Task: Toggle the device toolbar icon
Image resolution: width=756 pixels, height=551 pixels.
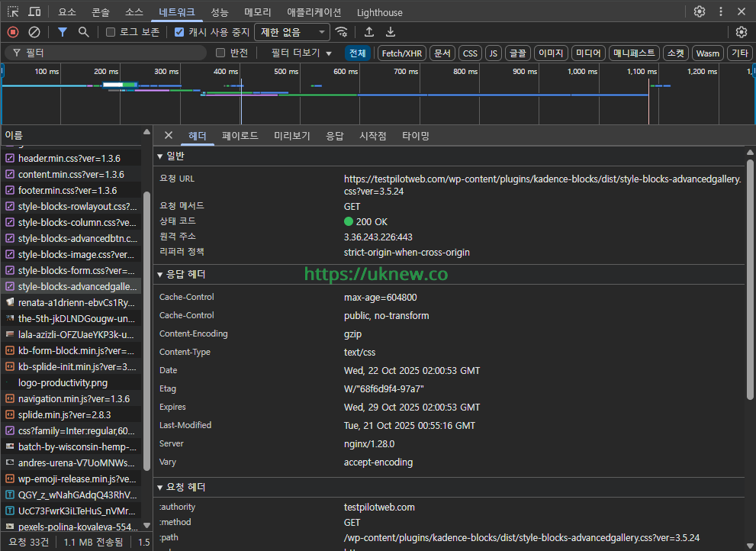Action: [35, 11]
